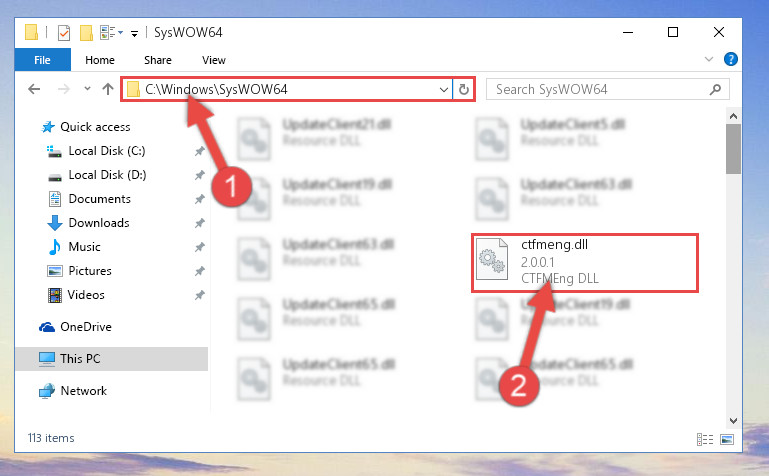Expand the ribbon with the chevron
The image size is (769, 476).
709,59
